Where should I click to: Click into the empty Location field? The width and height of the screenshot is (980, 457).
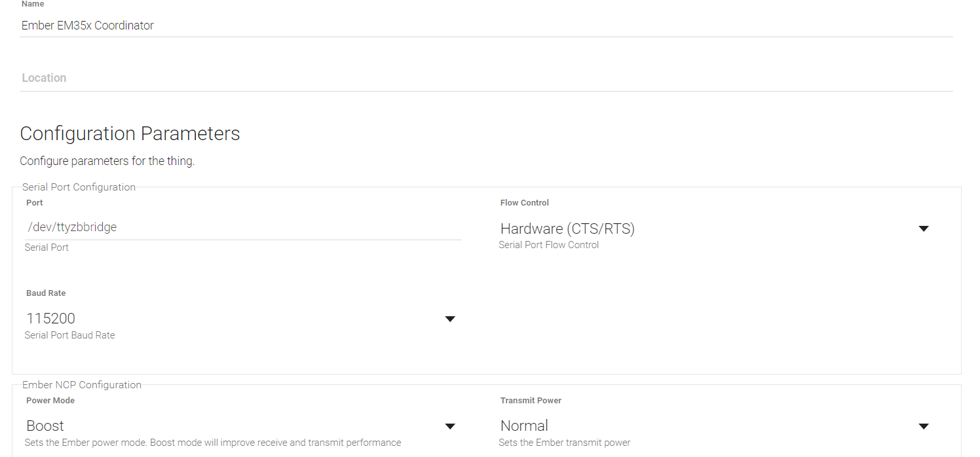[485, 78]
